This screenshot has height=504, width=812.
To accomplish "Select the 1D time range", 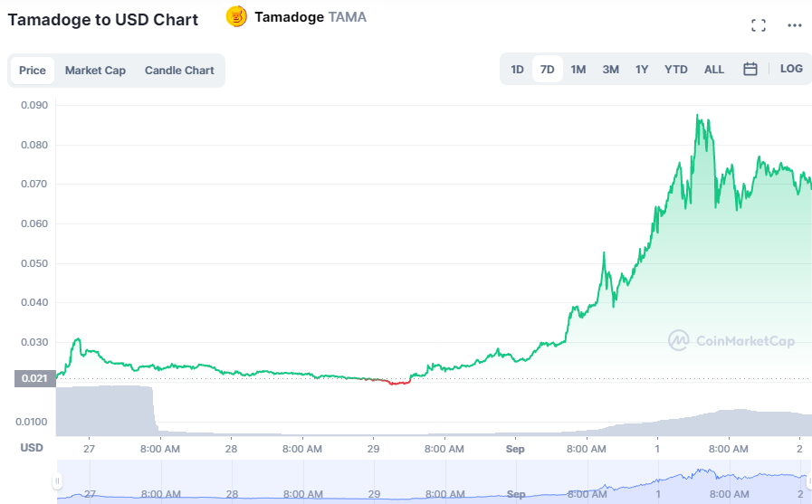I will [517, 70].
